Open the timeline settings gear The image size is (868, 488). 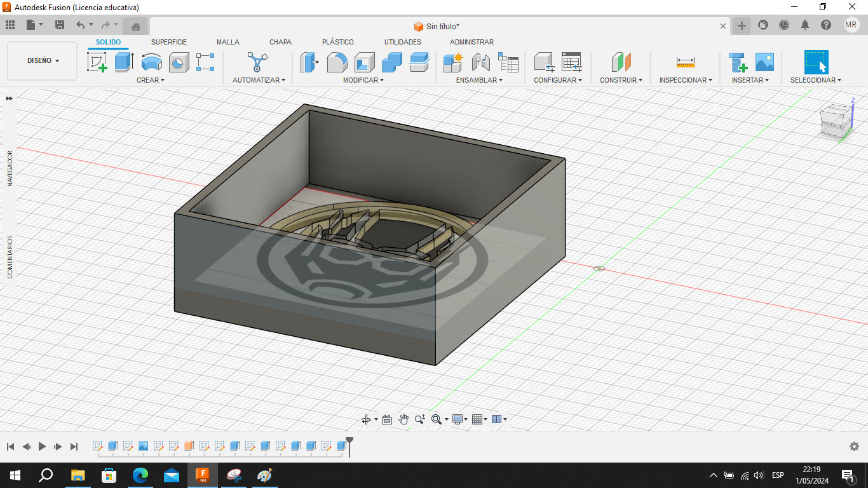854,447
